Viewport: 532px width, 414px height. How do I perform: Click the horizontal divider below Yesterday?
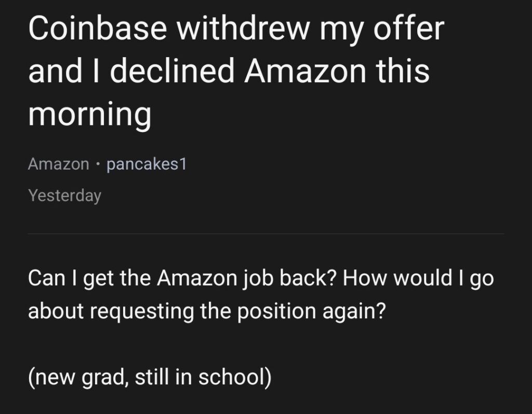266,234
